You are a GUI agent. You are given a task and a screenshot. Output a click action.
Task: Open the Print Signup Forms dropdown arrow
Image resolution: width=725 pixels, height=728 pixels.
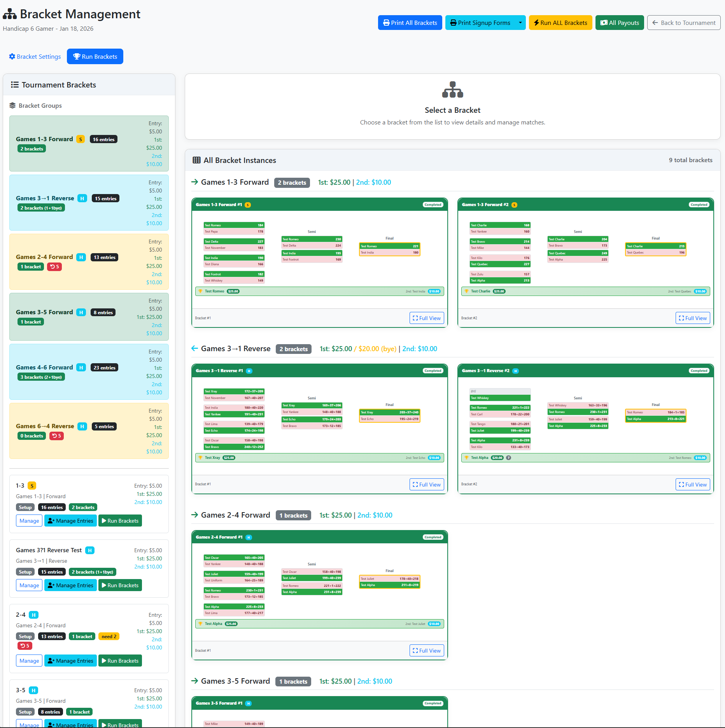pos(520,23)
